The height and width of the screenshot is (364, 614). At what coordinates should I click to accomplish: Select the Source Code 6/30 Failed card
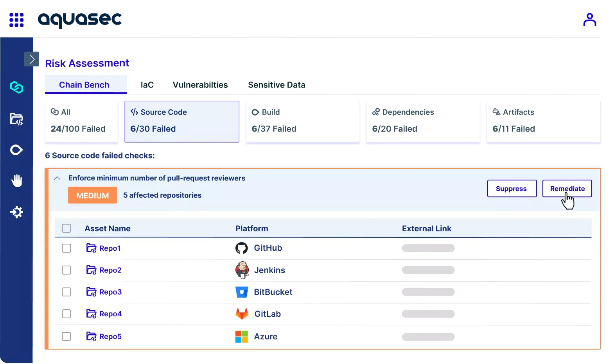[182, 121]
